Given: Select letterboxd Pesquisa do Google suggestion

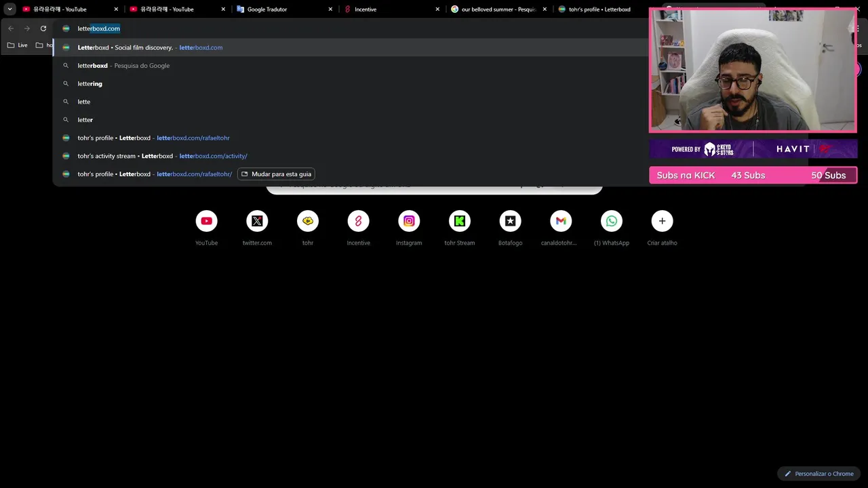Looking at the screenshot, I should pyautogui.click(x=350, y=66).
